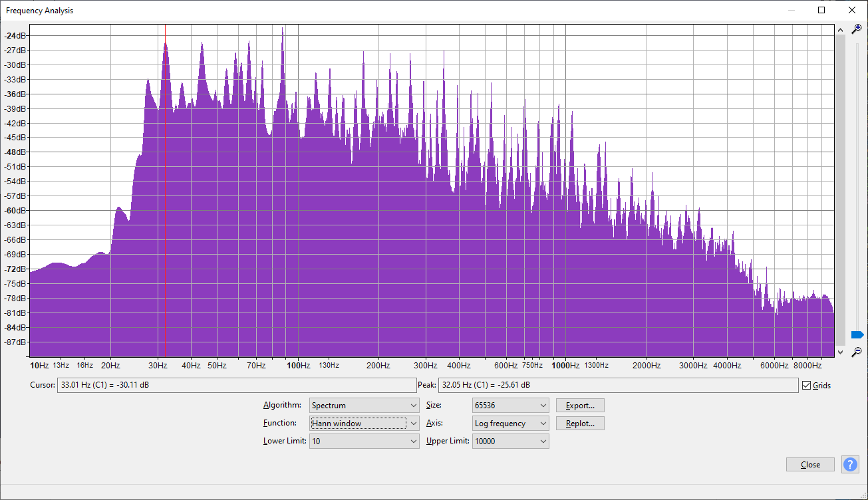
Task: Click the Frequency Analysis window title
Action: tap(40, 11)
